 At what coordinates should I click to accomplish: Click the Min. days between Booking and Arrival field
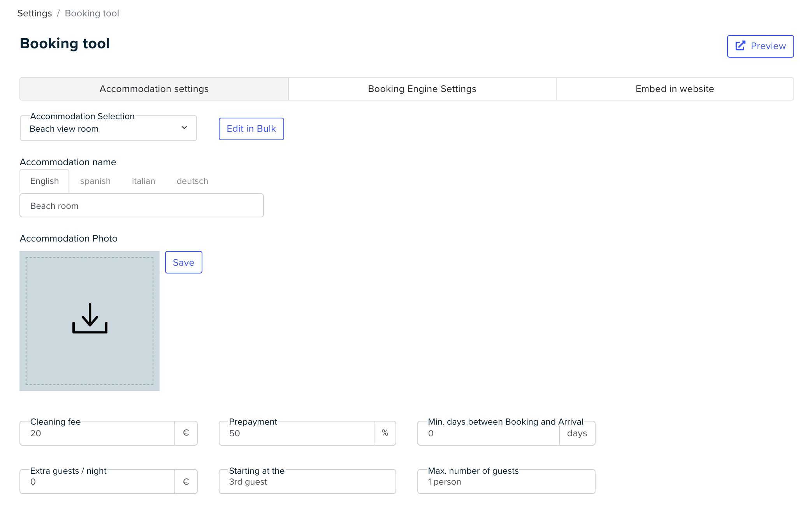(x=489, y=433)
